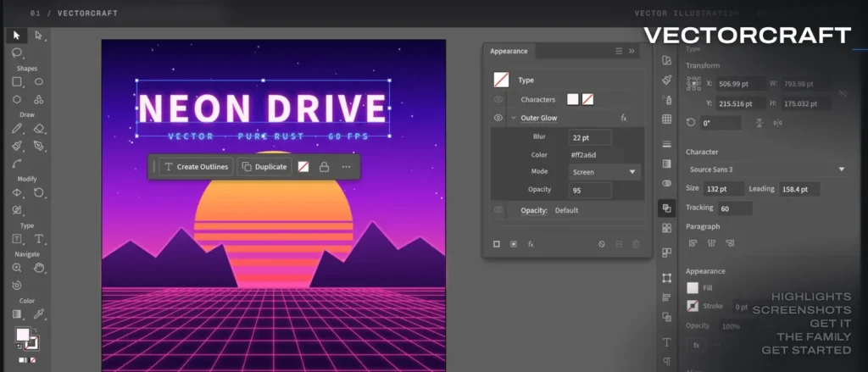Collapse Appearance panel double arrows
Image resolution: width=868 pixels, height=372 pixels.
(632, 51)
